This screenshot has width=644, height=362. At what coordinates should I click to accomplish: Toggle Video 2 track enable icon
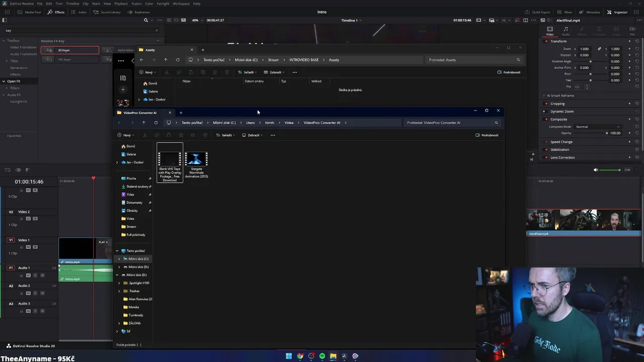[x=35, y=219]
